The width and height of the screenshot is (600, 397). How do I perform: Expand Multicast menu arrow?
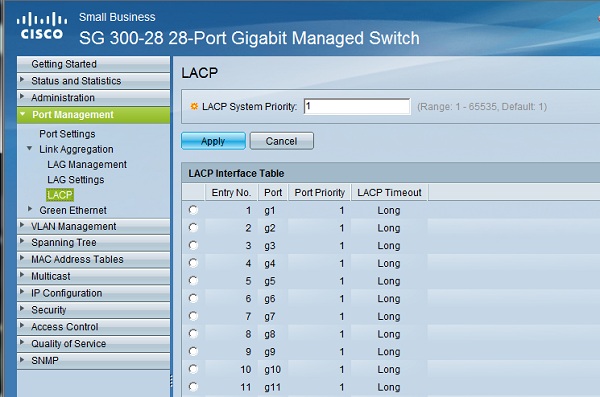click(22, 275)
